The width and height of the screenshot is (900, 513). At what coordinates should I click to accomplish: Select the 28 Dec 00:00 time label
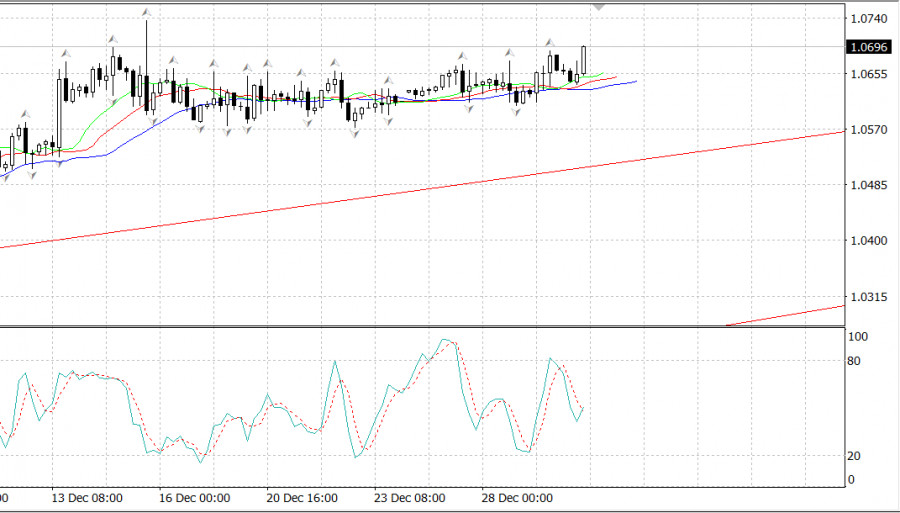[517, 497]
